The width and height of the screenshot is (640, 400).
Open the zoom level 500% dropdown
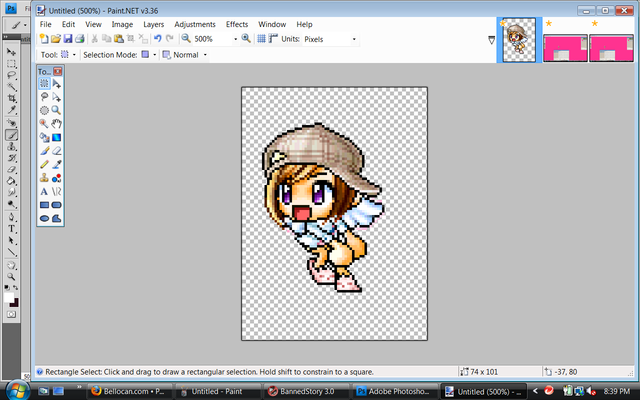(x=236, y=39)
